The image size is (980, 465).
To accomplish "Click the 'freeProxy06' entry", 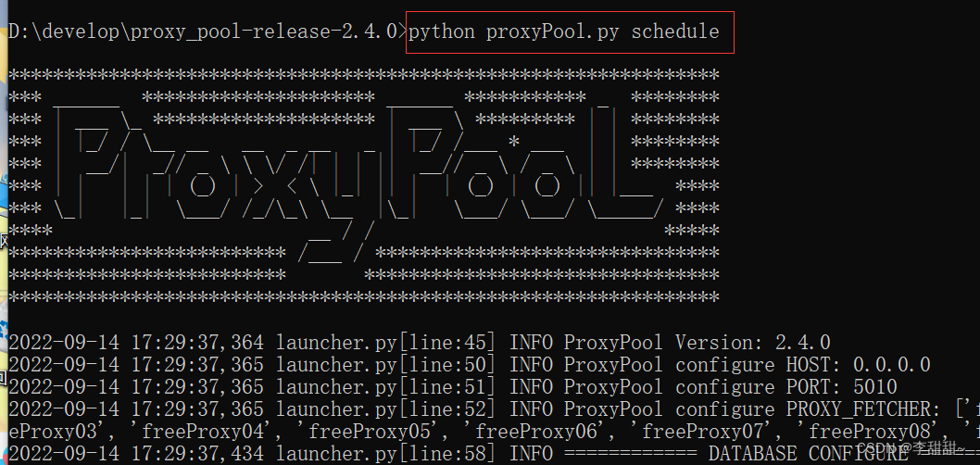I will click(x=539, y=432).
